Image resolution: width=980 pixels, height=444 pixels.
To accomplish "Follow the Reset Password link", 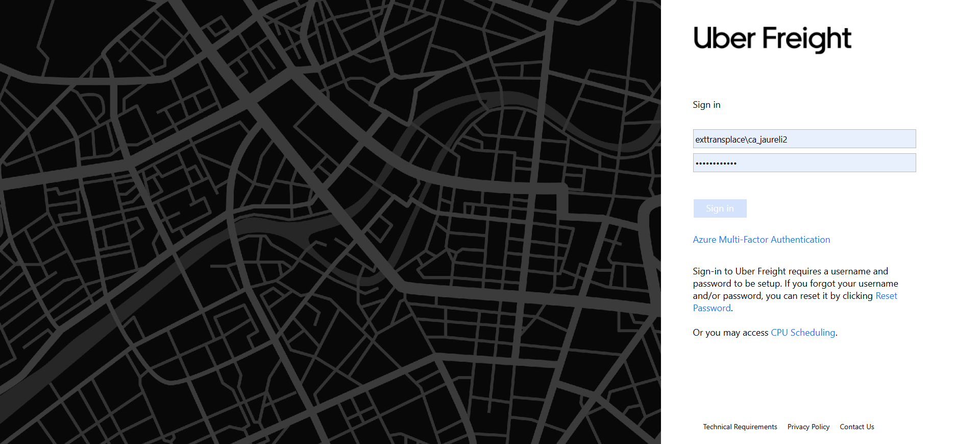I will pyautogui.click(x=886, y=296).
